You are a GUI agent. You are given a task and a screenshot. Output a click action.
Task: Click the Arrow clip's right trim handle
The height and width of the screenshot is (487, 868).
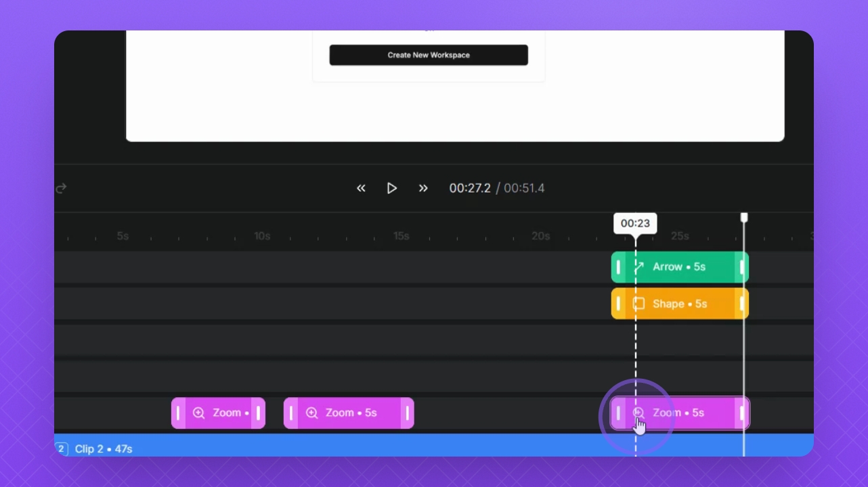[742, 267]
